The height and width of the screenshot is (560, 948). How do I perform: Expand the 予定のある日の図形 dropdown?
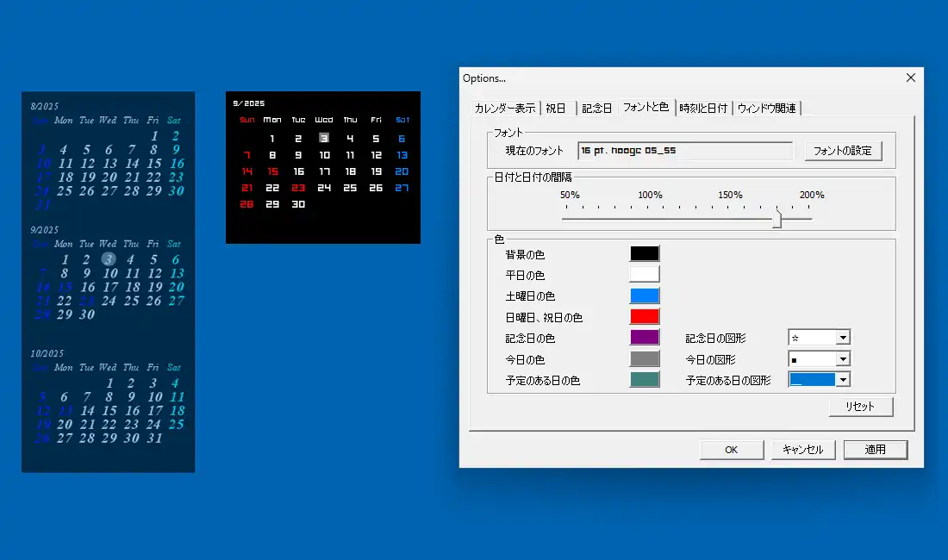click(x=843, y=379)
